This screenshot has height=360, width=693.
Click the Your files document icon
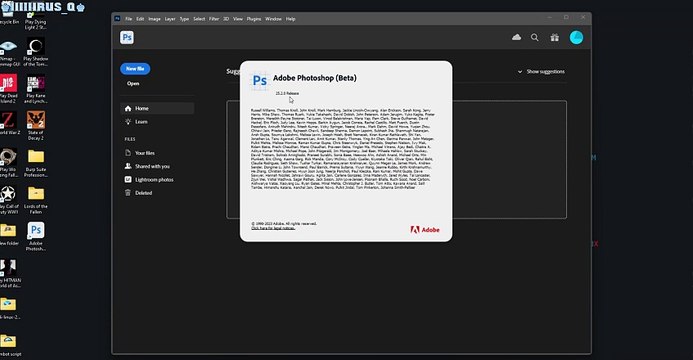[x=128, y=153]
